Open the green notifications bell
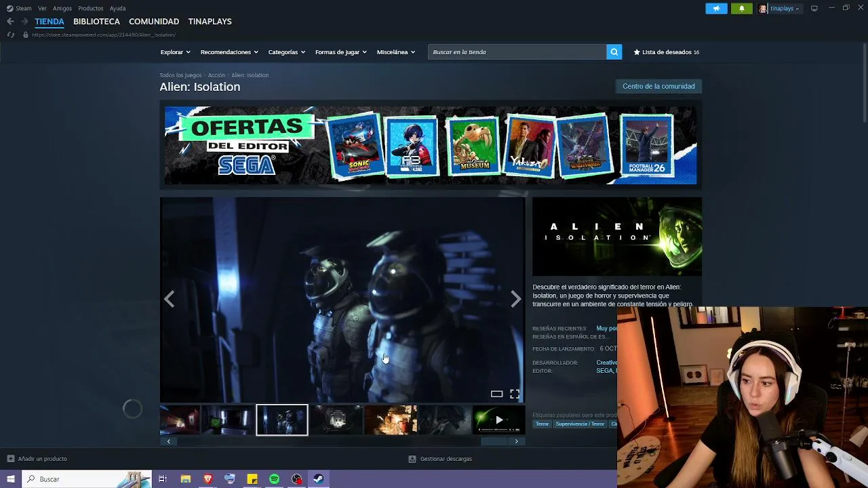The width and height of the screenshot is (868, 488). [x=741, y=8]
